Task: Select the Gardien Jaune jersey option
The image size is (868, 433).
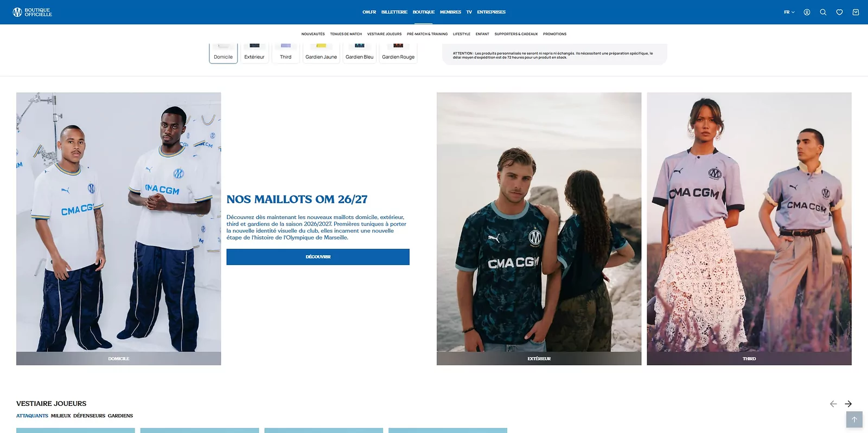Action: [x=321, y=54]
